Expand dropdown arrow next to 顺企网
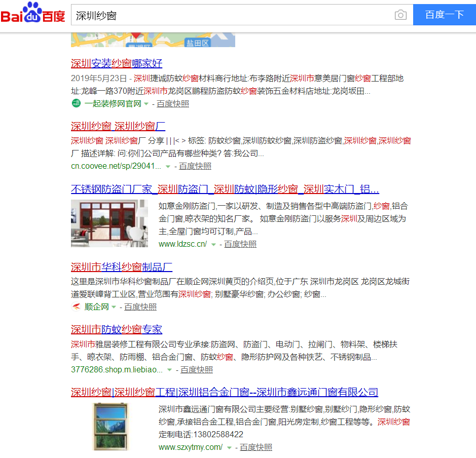The width and height of the screenshot is (476, 458). (114, 307)
